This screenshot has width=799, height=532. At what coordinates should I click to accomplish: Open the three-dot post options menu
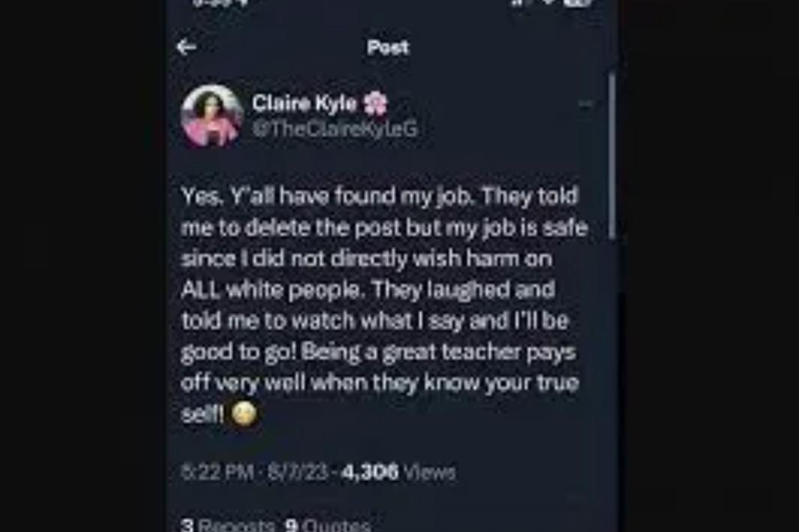click(x=586, y=104)
